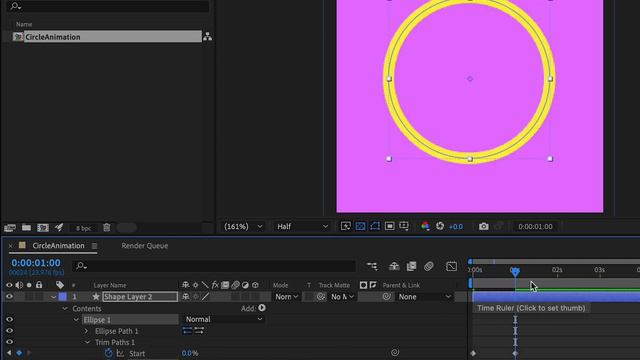Create a new folder in Project panel

[26, 227]
